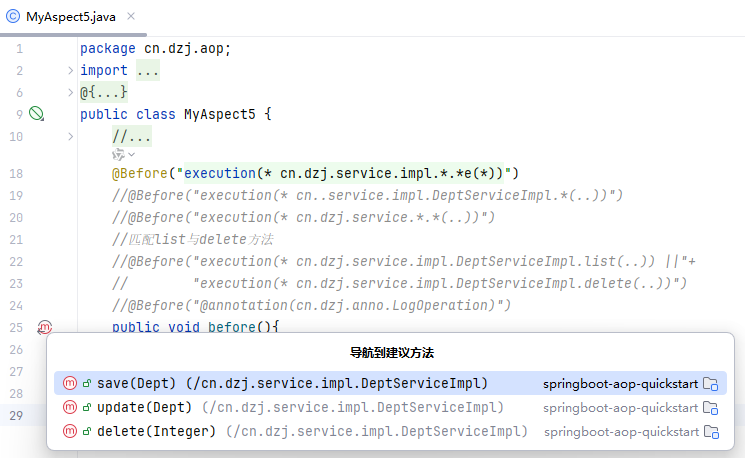Click the method icon beside save(Dept)
The height and width of the screenshot is (458, 745).
coord(70,383)
